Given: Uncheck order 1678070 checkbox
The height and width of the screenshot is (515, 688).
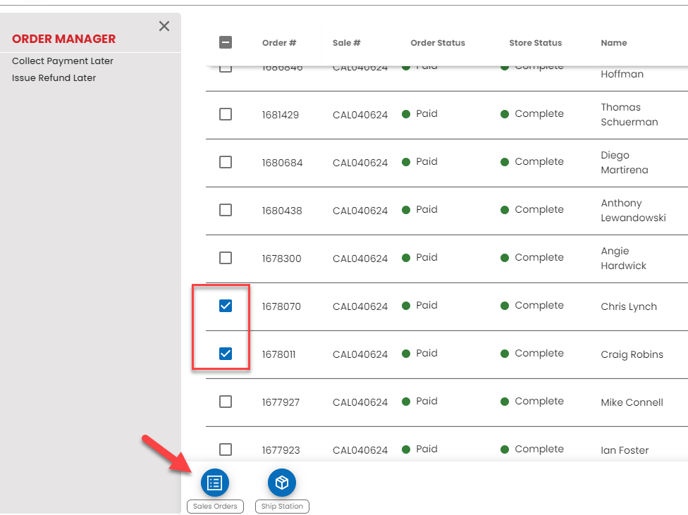Looking at the screenshot, I should tap(225, 306).
